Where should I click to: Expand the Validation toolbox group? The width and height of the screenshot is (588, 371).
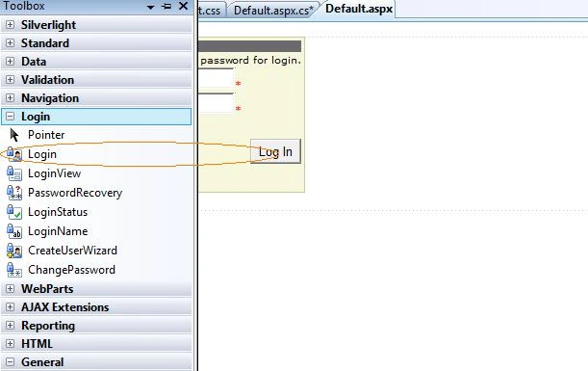(11, 80)
